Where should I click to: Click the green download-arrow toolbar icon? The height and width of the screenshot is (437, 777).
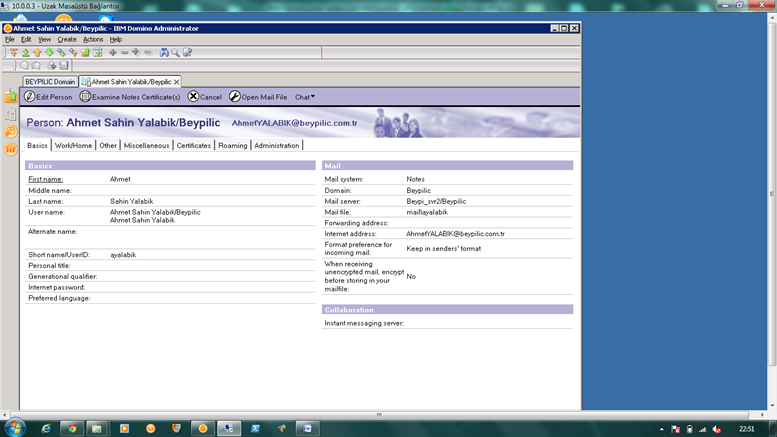26,53
